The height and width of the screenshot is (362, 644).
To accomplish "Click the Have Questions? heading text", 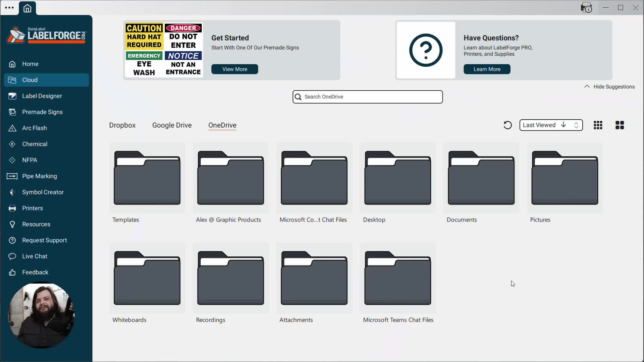I will 491,38.
